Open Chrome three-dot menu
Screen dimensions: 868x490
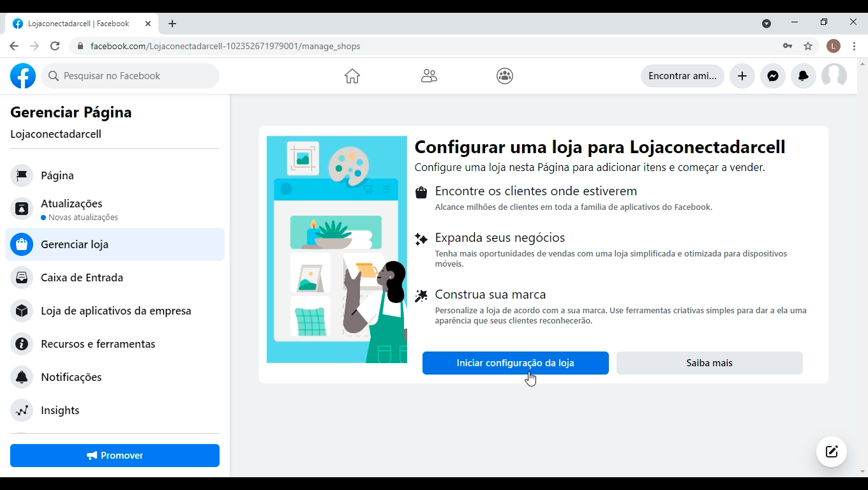854,46
